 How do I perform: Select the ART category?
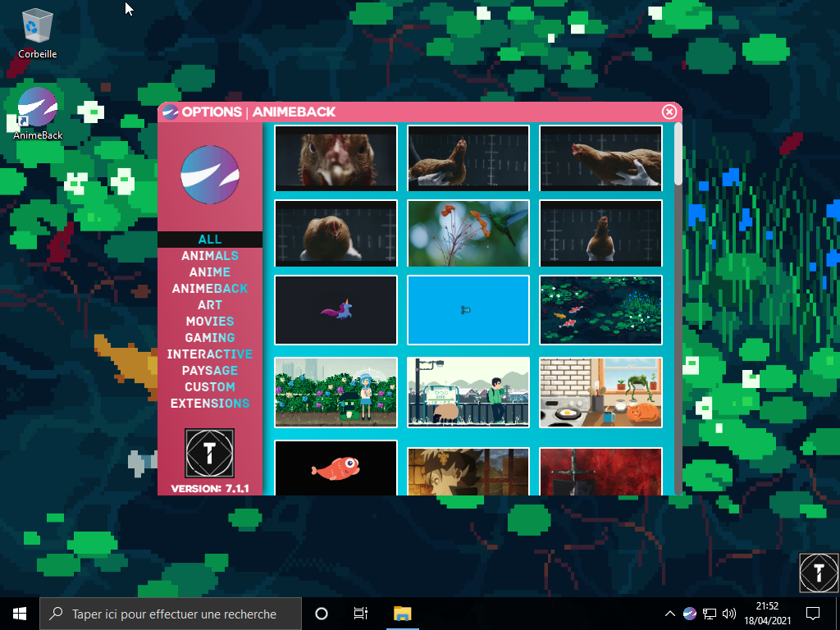[x=210, y=305]
